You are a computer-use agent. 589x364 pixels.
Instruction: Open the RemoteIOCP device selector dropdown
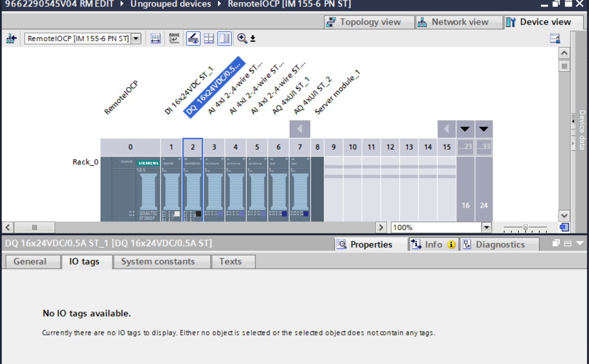click(x=136, y=39)
